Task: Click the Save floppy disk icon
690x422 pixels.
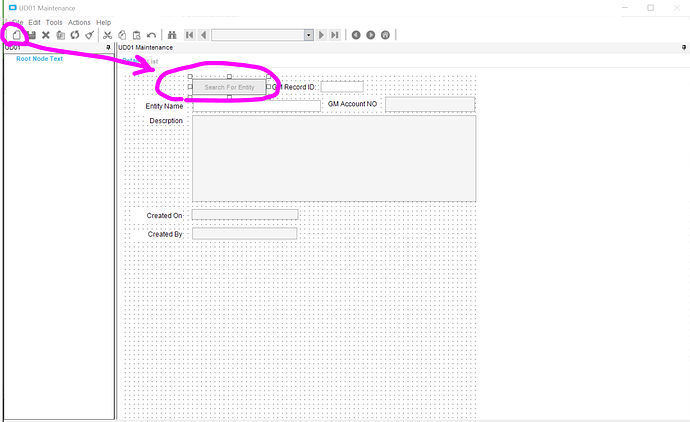Action: click(x=31, y=35)
